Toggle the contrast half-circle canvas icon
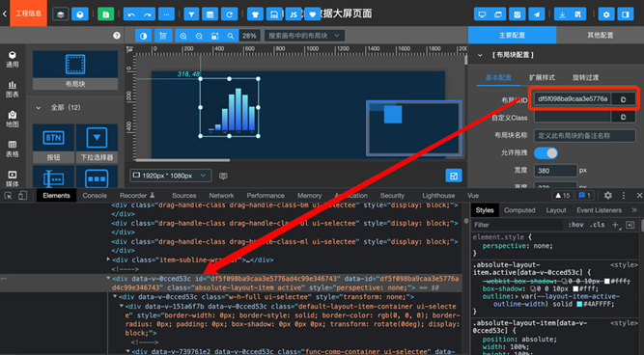The image size is (644, 355). [x=143, y=36]
